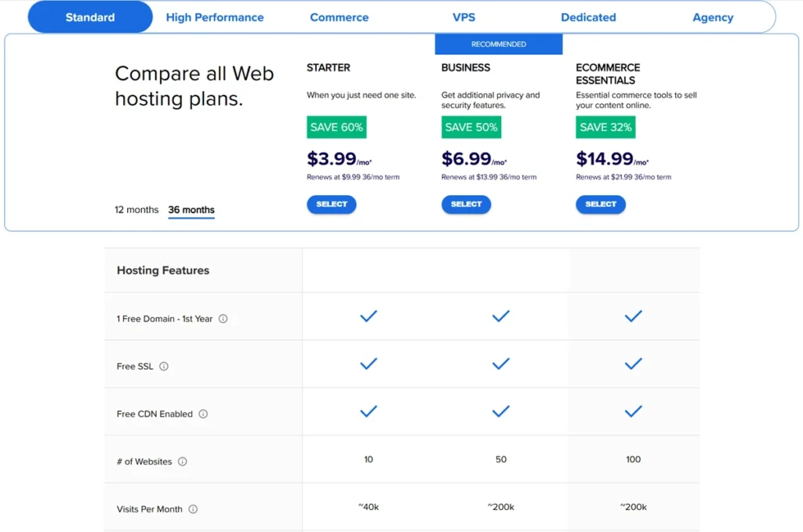Open the Agency plans tab
The image size is (803, 532).
(x=712, y=16)
